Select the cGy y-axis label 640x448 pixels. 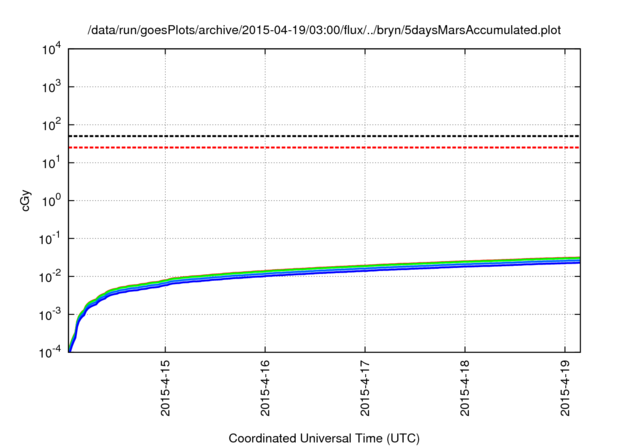coord(26,200)
